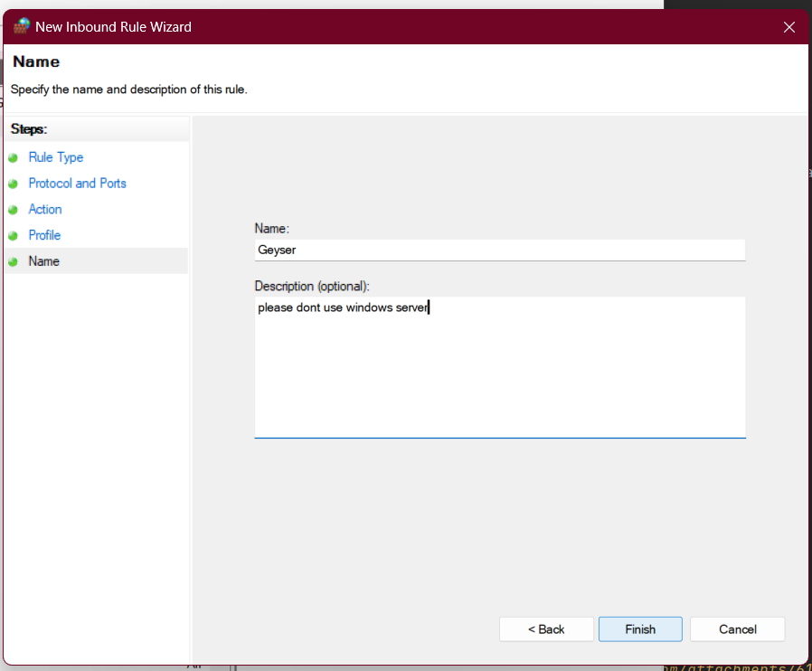
Task: Return to the Profile step
Action: pyautogui.click(x=44, y=235)
